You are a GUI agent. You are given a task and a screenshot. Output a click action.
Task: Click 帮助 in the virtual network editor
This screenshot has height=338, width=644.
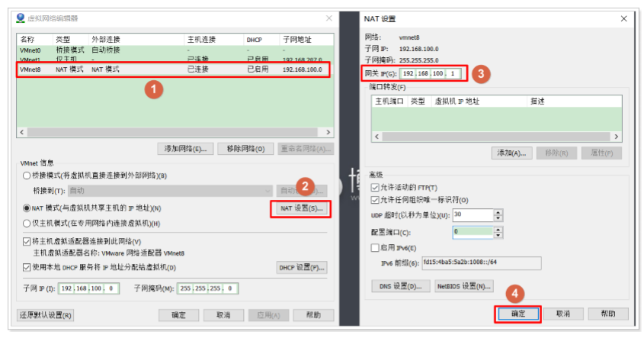313,315
